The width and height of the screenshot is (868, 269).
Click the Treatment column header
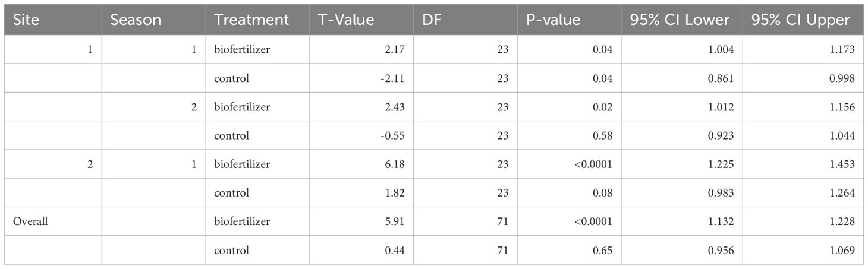coord(251,20)
